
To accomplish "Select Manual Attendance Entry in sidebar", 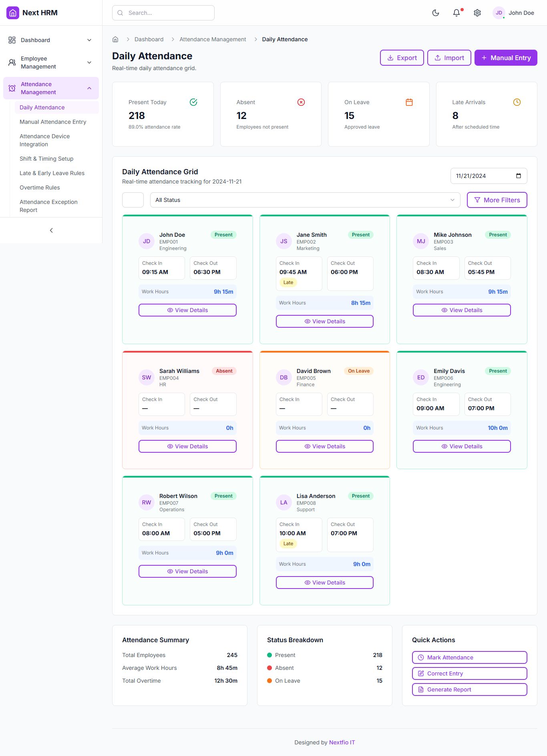I will [x=53, y=122].
